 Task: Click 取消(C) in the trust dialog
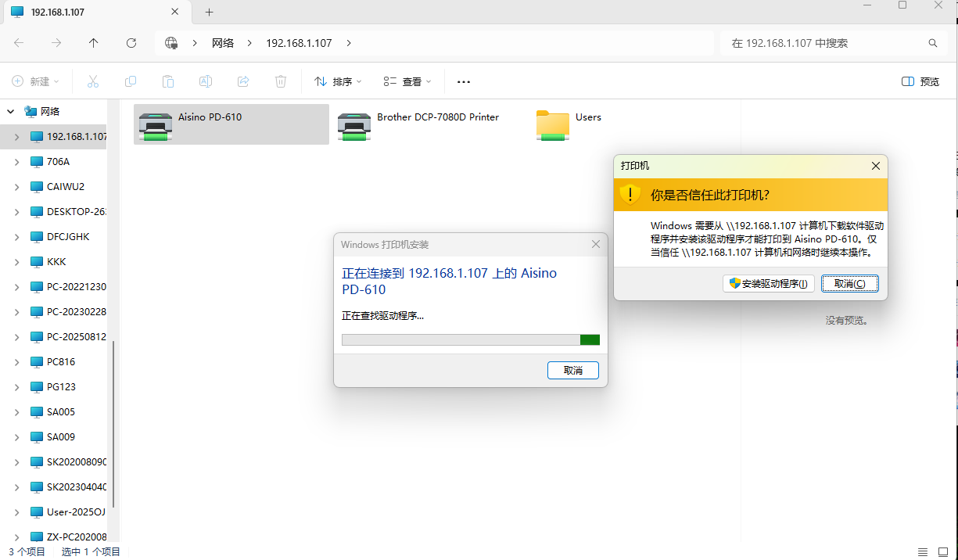[850, 283]
